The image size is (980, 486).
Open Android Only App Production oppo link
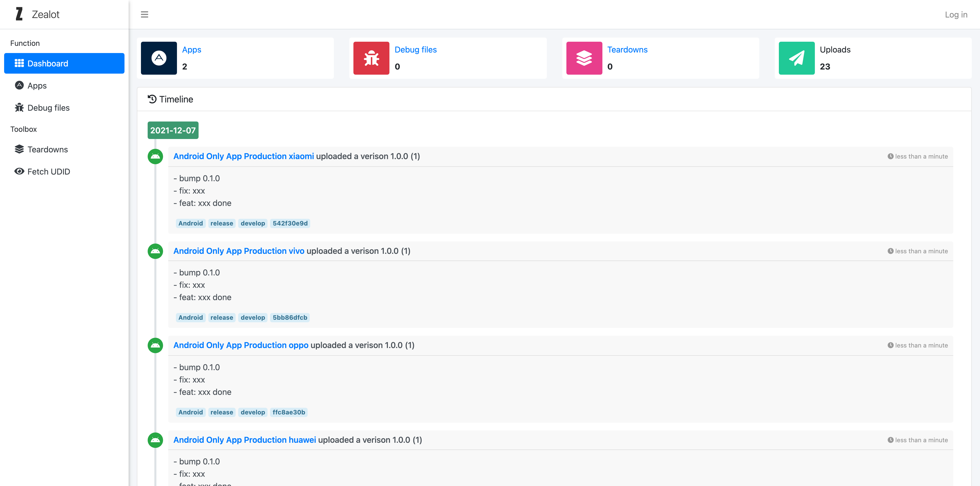pyautogui.click(x=241, y=345)
